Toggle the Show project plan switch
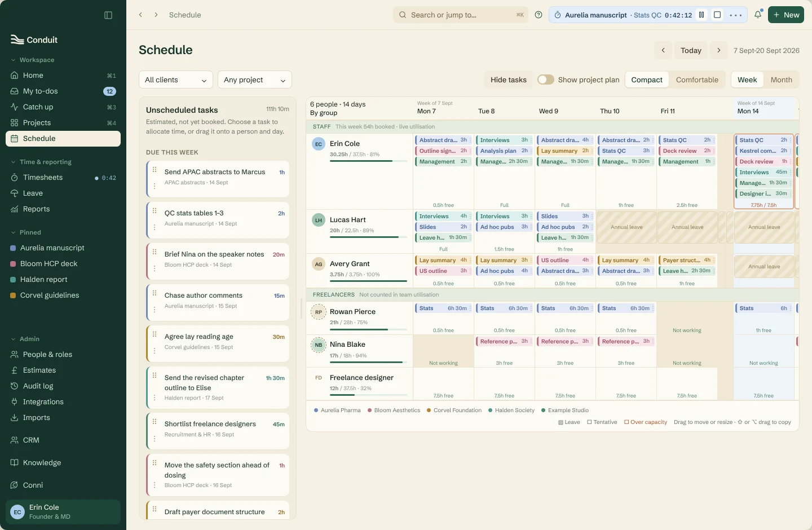Image resolution: width=812 pixels, height=530 pixels. coord(545,80)
